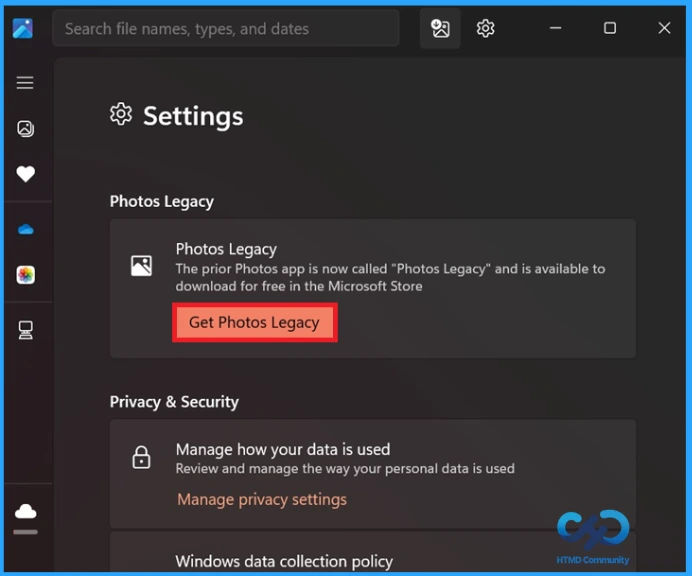692x576 pixels.
Task: Open Manage privacy settings link
Action: click(x=262, y=500)
